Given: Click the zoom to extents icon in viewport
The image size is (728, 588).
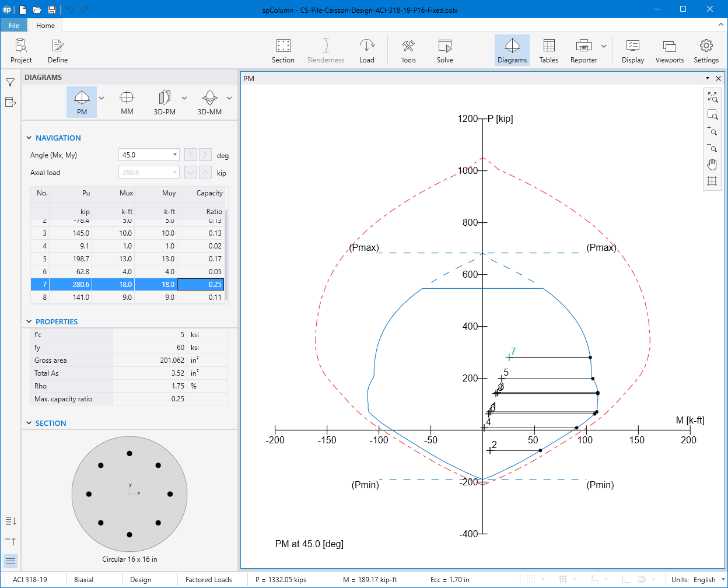Looking at the screenshot, I should pos(712,97).
